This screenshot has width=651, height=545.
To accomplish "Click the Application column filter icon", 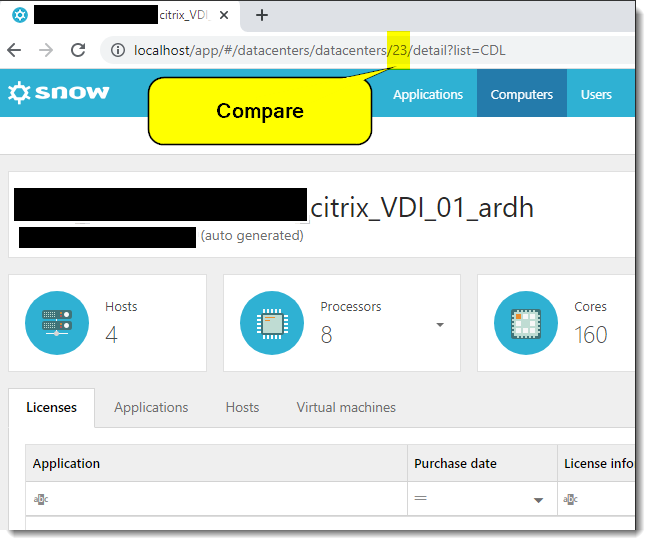I will [41, 499].
